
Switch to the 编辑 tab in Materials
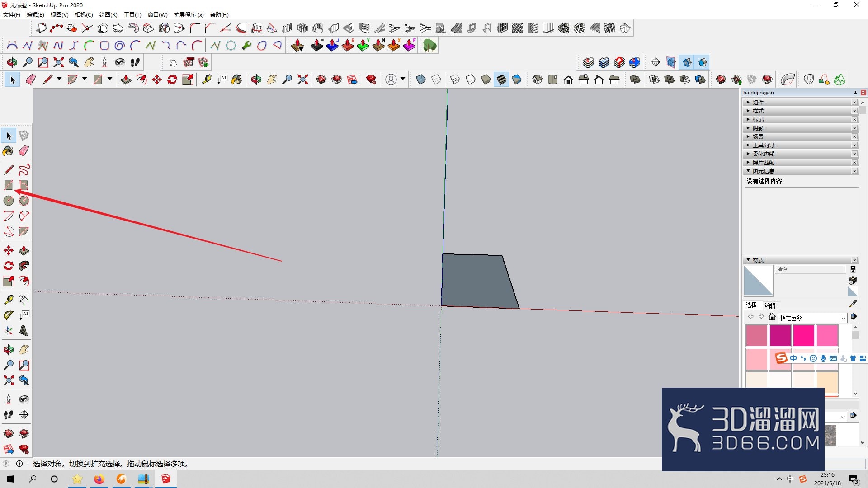pyautogui.click(x=770, y=305)
